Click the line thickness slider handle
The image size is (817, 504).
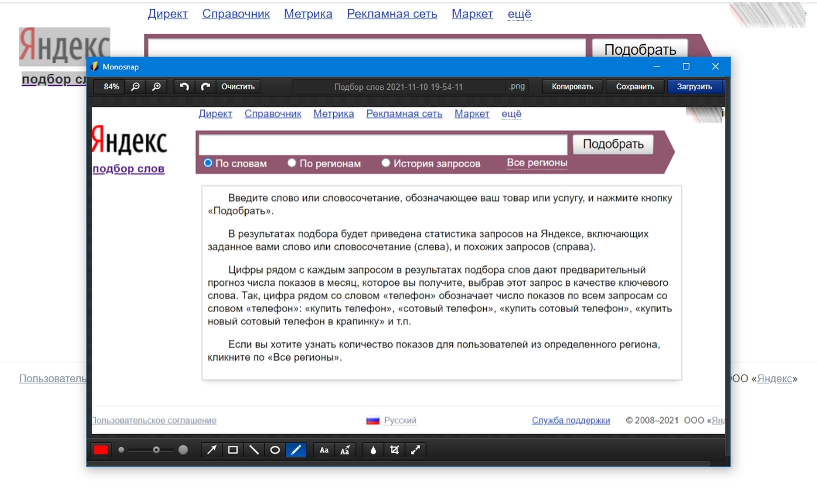(156, 450)
